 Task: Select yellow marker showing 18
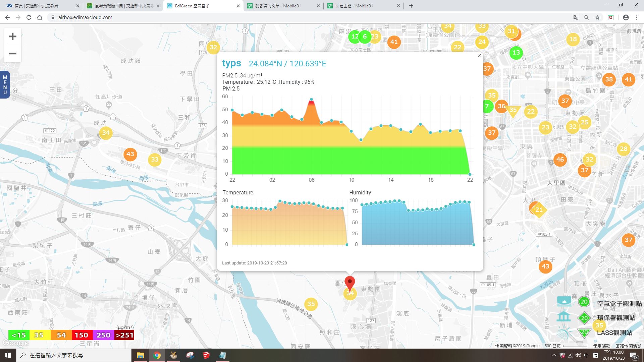[x=573, y=39]
